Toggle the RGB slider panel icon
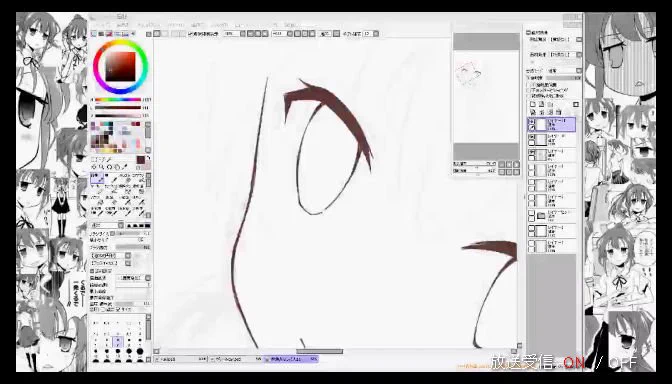Screen dimensions: 672x384 (x=101, y=34)
